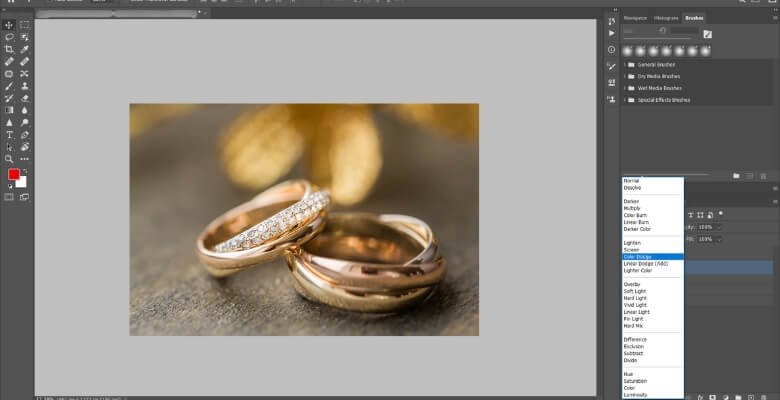Choose Saturation blend mode
The image size is (780, 400).
click(653, 381)
